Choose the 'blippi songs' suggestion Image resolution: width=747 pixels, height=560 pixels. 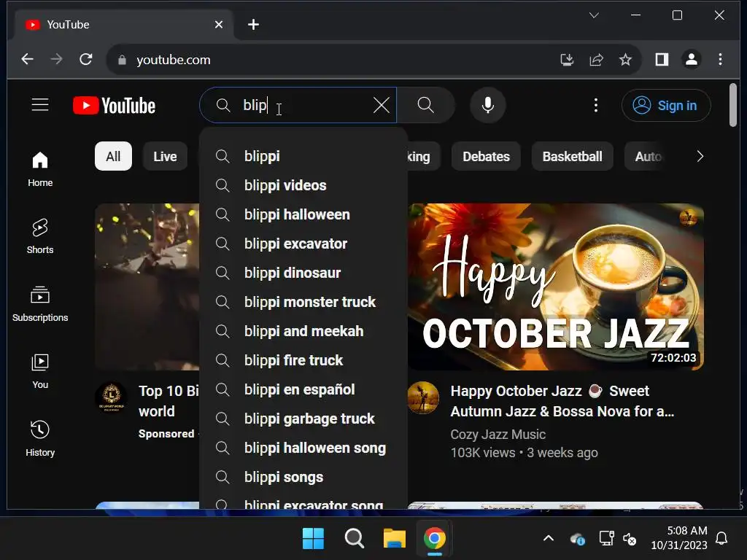tap(303, 477)
